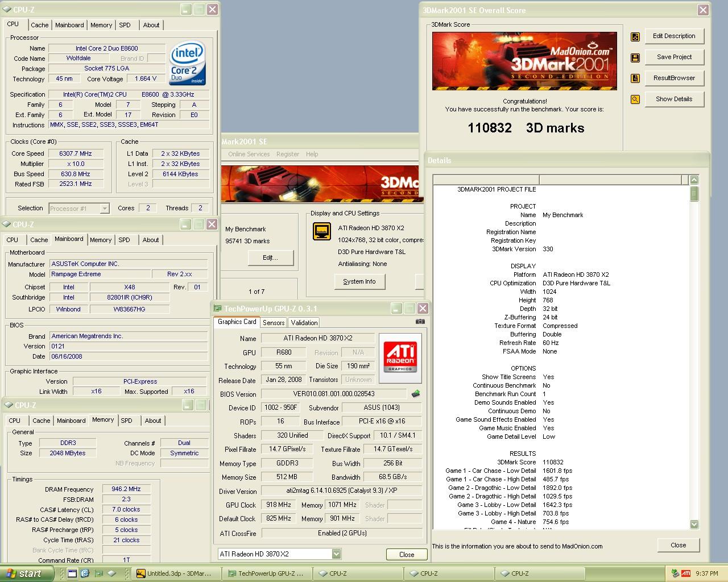Screen dimensions: 728x582
Task: Click the taskbar clock showing 9:37 PM
Action: click(707, 573)
